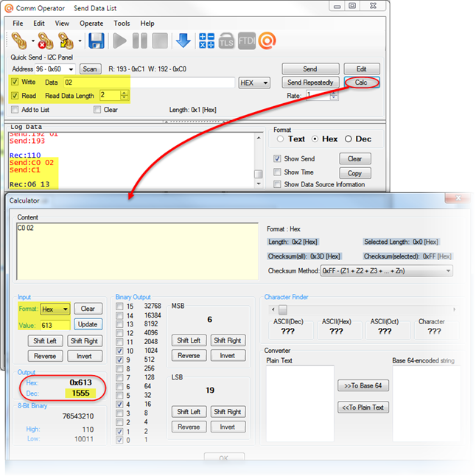Screen dimensions: 476x476
Task: Select the Text format radio button
Action: pyautogui.click(x=281, y=139)
